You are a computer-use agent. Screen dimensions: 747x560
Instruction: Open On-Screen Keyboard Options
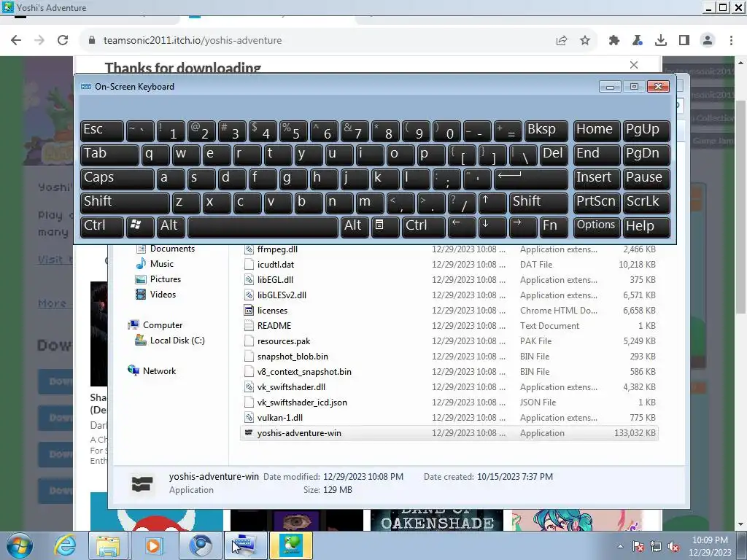point(597,227)
